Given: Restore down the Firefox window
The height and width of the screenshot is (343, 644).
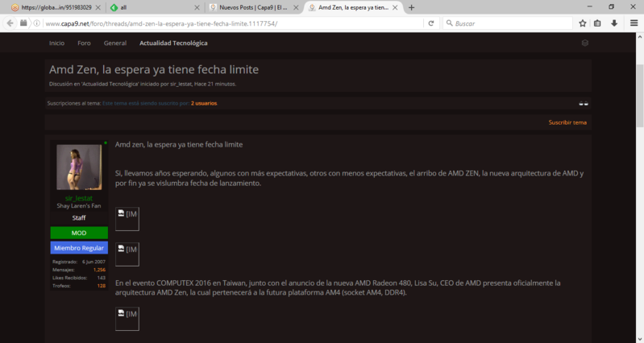Looking at the screenshot, I should click(x=611, y=6).
